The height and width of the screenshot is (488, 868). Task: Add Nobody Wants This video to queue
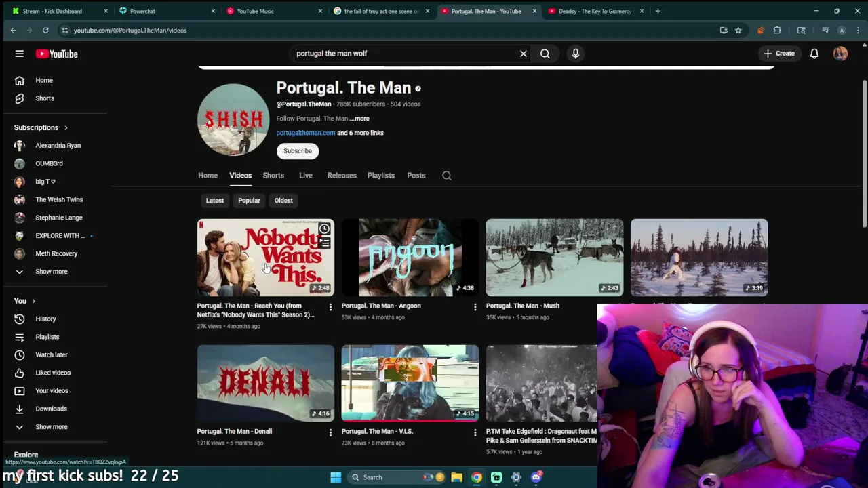click(325, 243)
